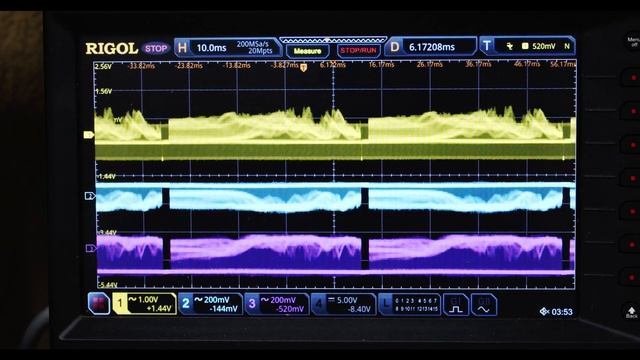Select the channel 1 yellow ground marker
The height and width of the screenshot is (360, 640).
click(x=89, y=135)
